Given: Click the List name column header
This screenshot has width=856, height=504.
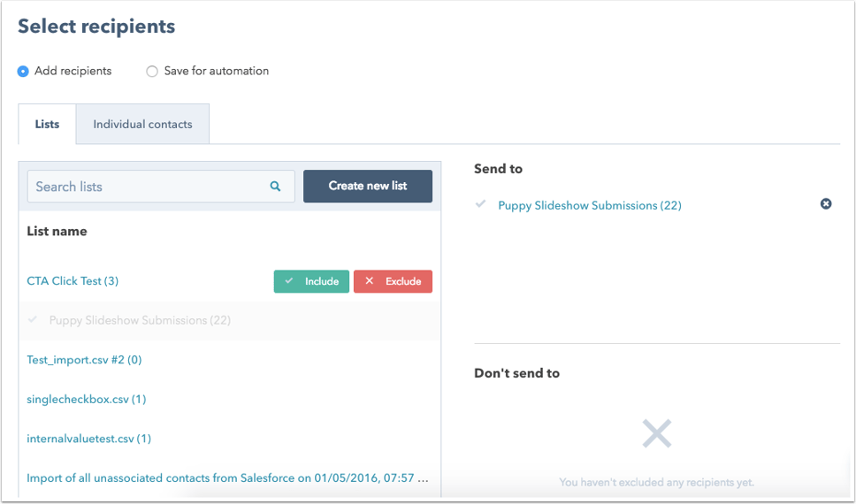Looking at the screenshot, I should point(57,231).
